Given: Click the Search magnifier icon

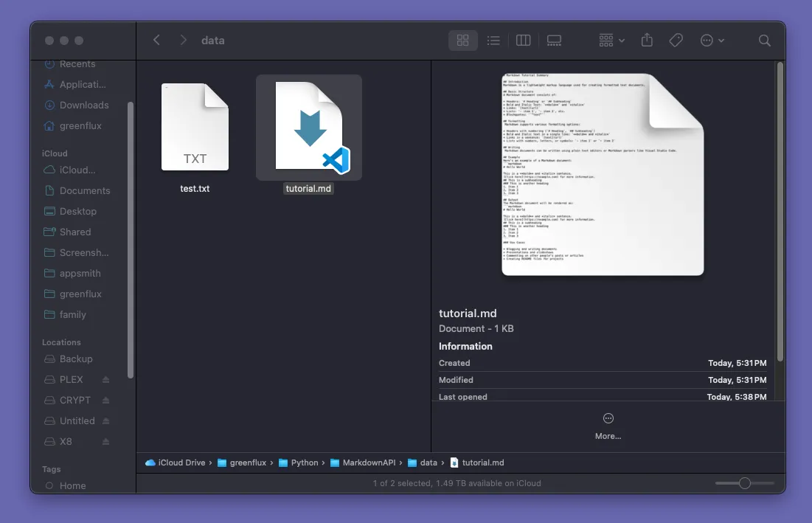Looking at the screenshot, I should pos(765,41).
